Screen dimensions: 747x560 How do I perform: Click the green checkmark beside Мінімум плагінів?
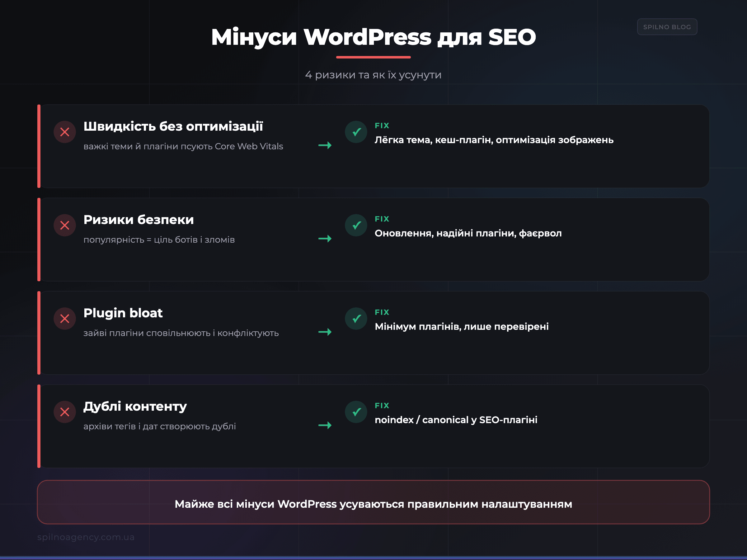point(356,319)
